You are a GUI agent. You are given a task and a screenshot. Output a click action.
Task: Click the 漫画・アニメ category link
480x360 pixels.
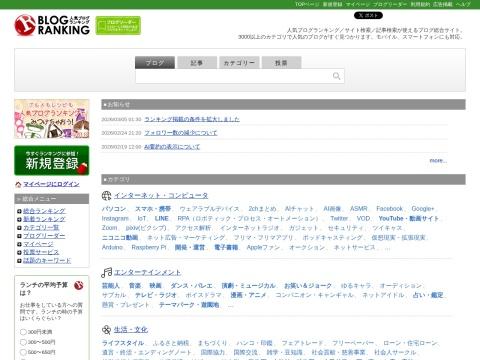click(x=248, y=295)
